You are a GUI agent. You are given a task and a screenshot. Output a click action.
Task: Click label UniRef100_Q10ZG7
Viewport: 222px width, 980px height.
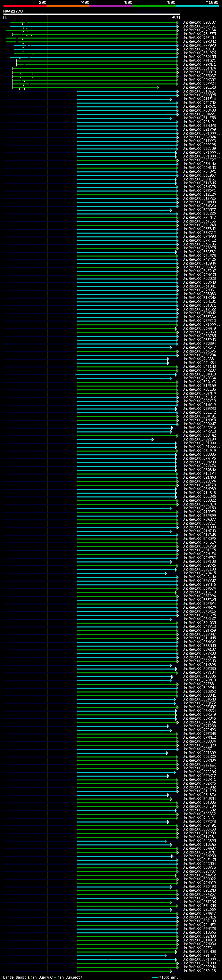pos(199,91)
